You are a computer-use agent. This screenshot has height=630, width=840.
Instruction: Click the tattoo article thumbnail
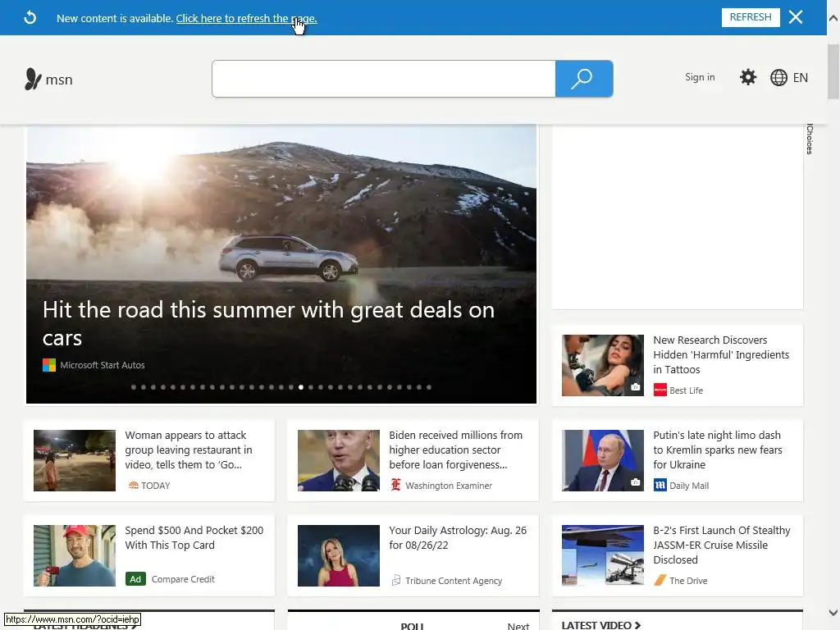coord(603,365)
